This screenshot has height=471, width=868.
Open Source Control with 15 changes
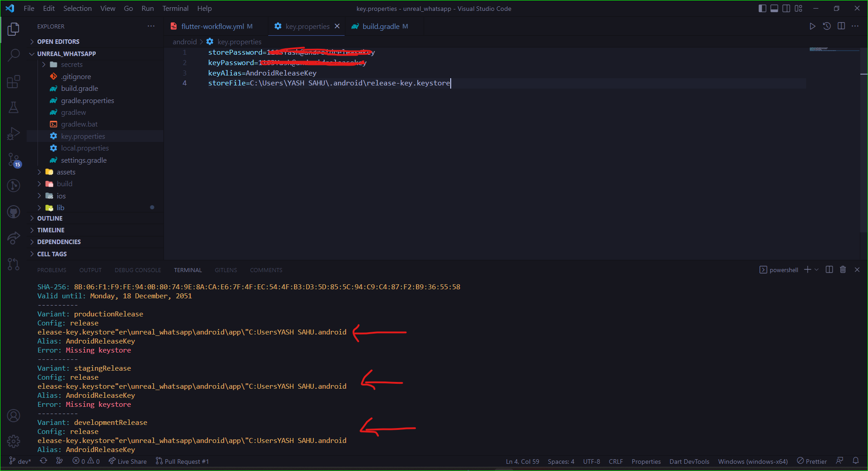(14, 160)
